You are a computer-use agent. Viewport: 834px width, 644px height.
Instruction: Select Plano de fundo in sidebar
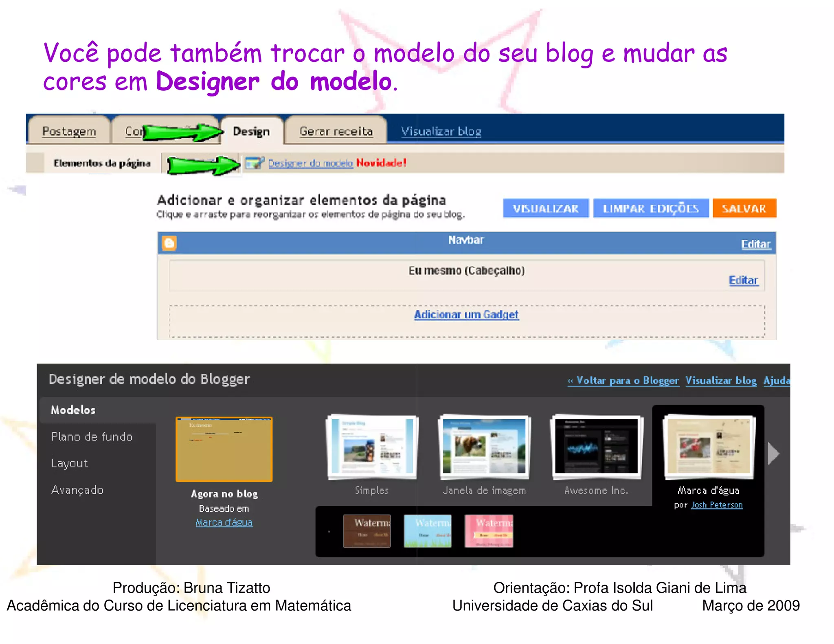point(92,437)
